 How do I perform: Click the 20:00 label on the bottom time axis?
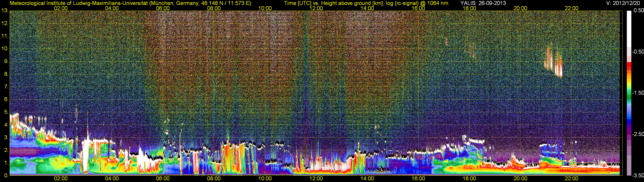521,179
